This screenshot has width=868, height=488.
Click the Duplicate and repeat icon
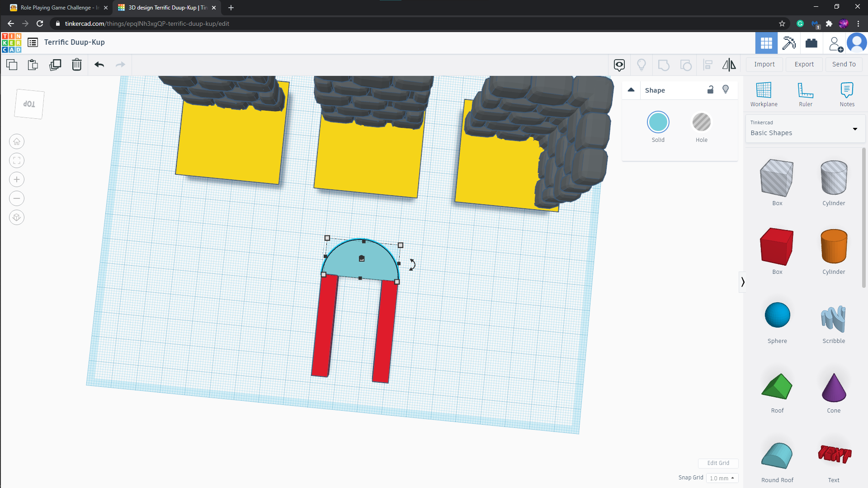pyautogui.click(x=55, y=65)
